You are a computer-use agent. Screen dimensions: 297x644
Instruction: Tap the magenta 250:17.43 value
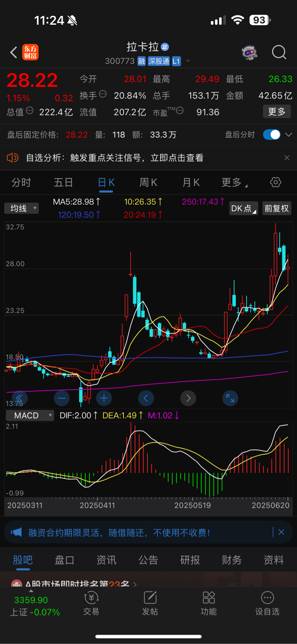(203, 202)
